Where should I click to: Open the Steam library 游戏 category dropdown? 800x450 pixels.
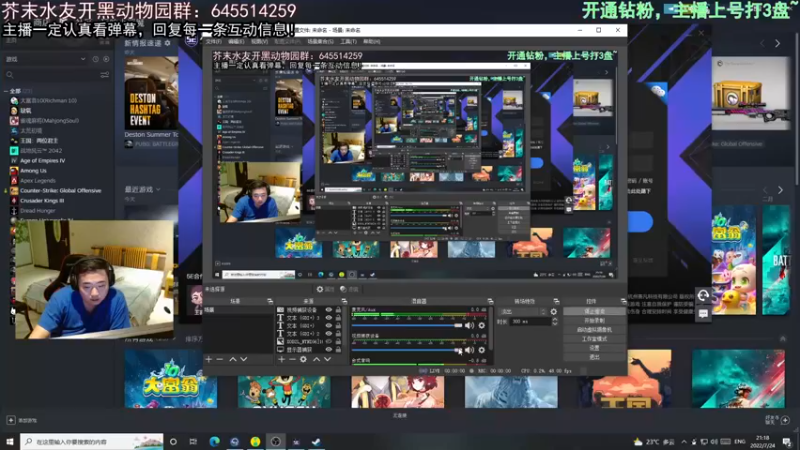coord(45,59)
